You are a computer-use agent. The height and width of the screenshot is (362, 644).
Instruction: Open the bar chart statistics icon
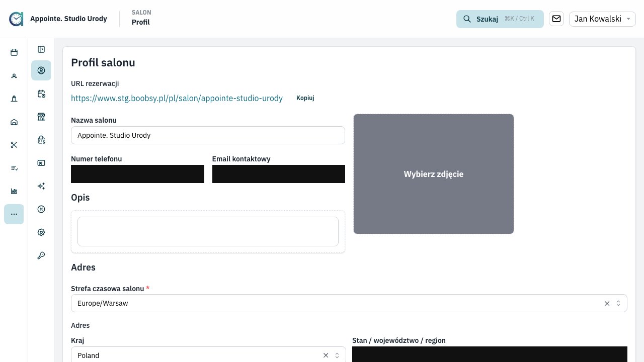click(x=14, y=191)
